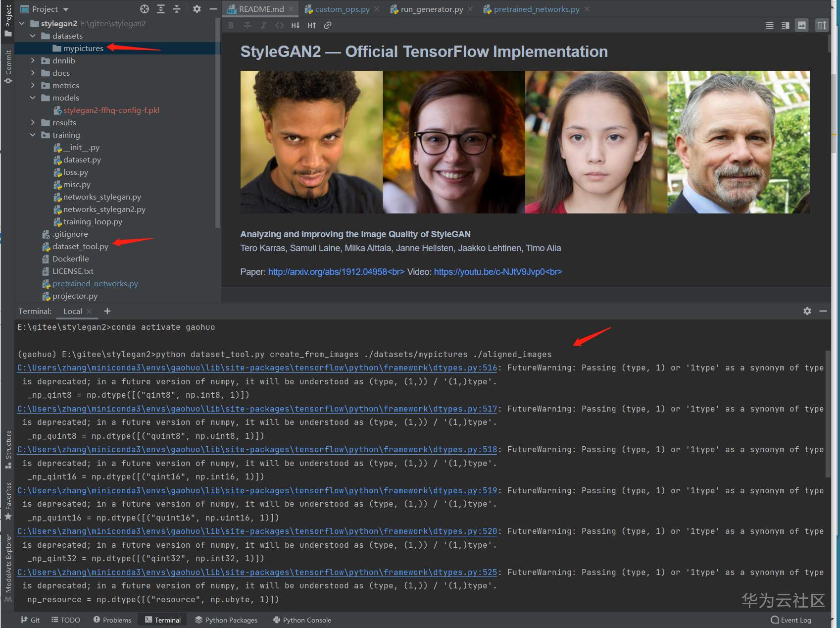Click the terminal panel vertical scrollbar
Viewport: 840px width, 628px height.
(x=828, y=414)
